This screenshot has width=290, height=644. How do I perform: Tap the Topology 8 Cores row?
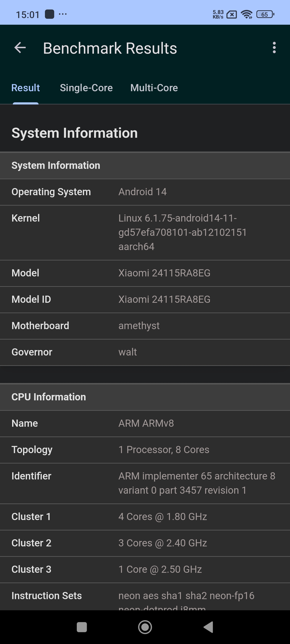point(145,450)
